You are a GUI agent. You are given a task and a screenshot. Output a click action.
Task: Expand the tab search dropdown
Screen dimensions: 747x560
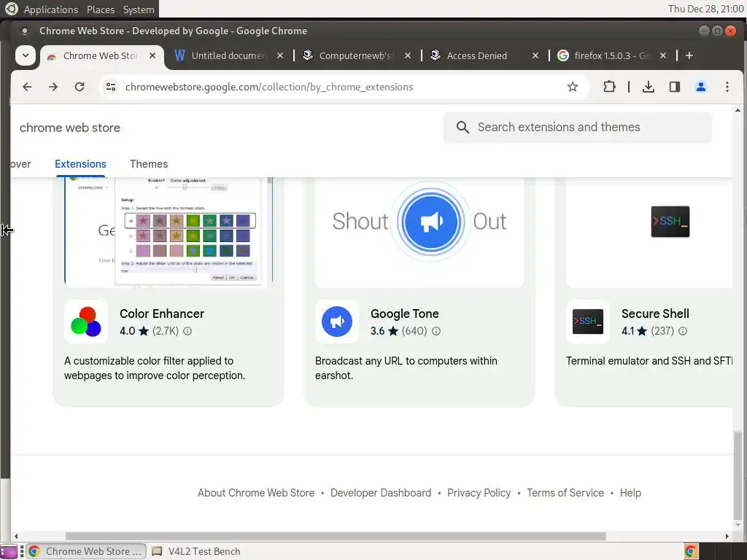(x=26, y=55)
